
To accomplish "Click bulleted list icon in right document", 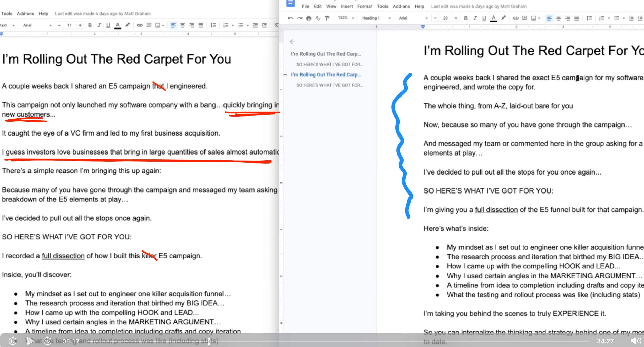I will tap(617, 18).
